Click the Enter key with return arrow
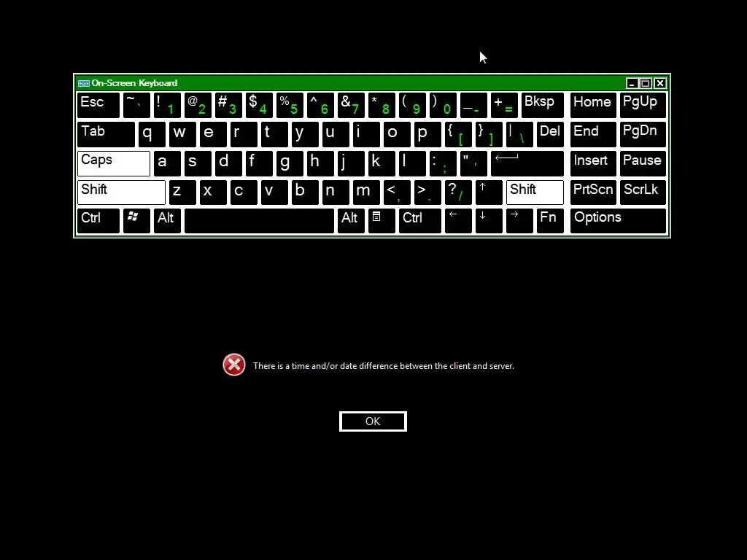This screenshot has height=560, width=747. point(527,163)
